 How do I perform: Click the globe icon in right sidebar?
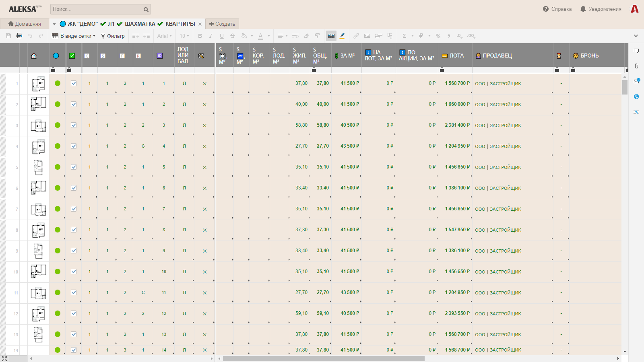click(636, 97)
